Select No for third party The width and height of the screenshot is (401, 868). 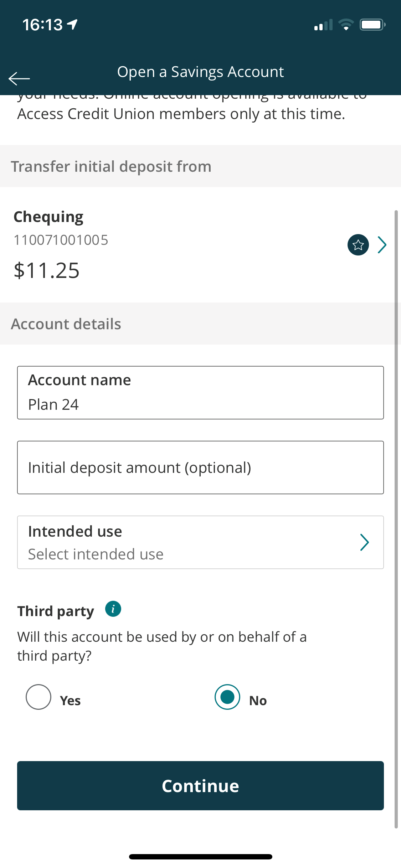pyautogui.click(x=227, y=697)
